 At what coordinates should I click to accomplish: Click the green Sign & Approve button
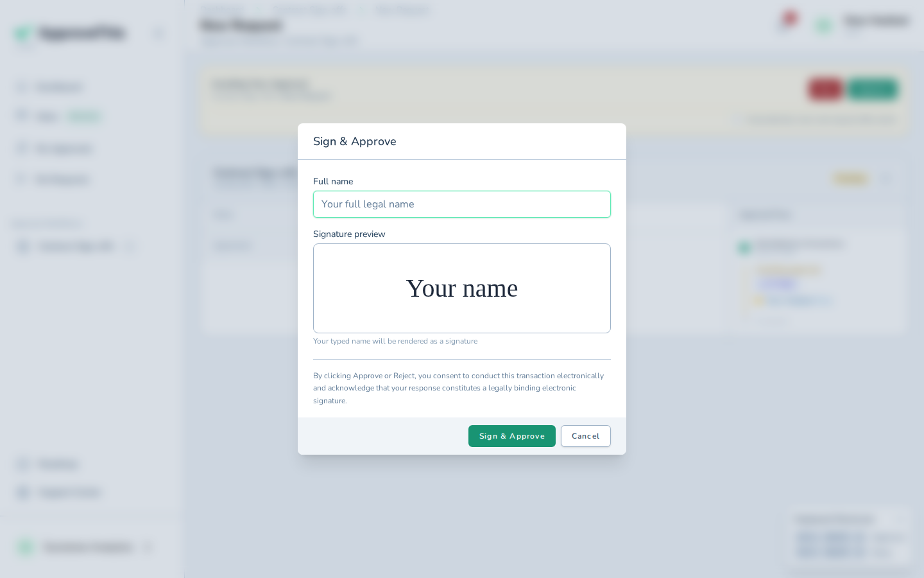pyautogui.click(x=512, y=436)
